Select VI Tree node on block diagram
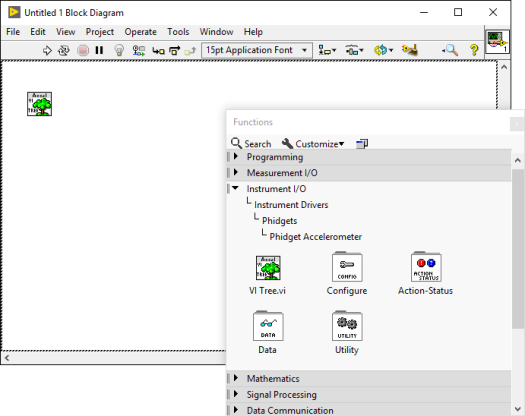 [40, 104]
